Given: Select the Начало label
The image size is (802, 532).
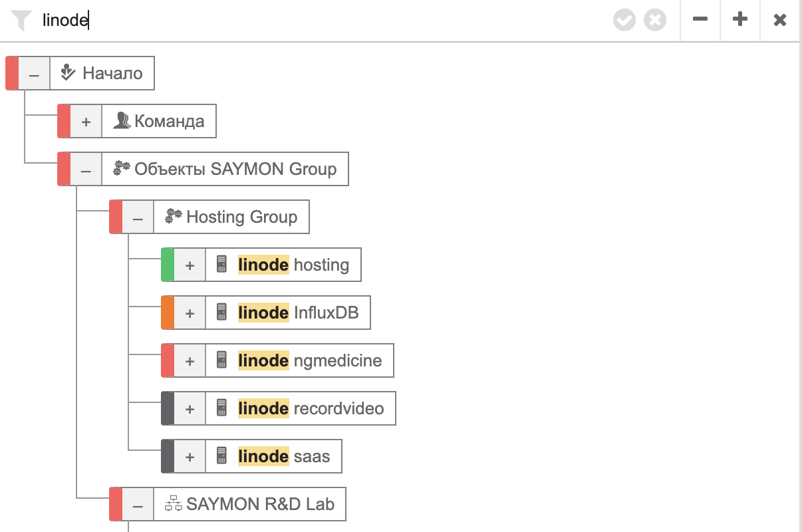Looking at the screenshot, I should tap(112, 73).
